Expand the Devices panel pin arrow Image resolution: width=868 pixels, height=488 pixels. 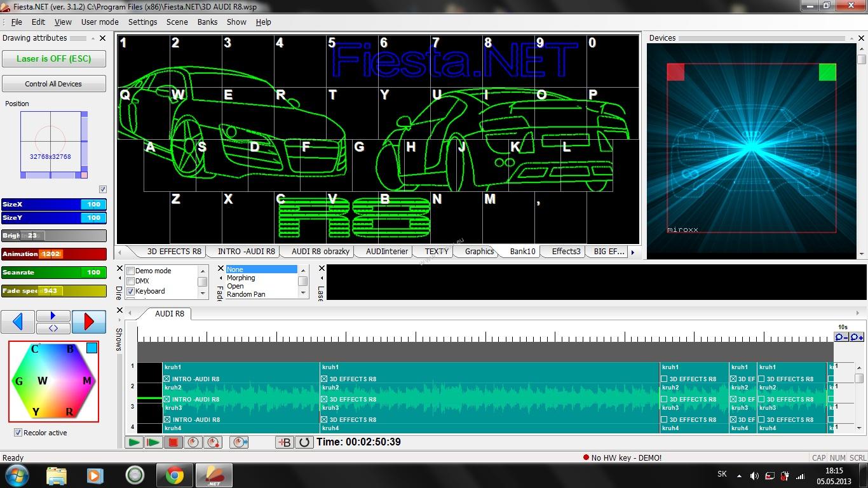point(853,38)
